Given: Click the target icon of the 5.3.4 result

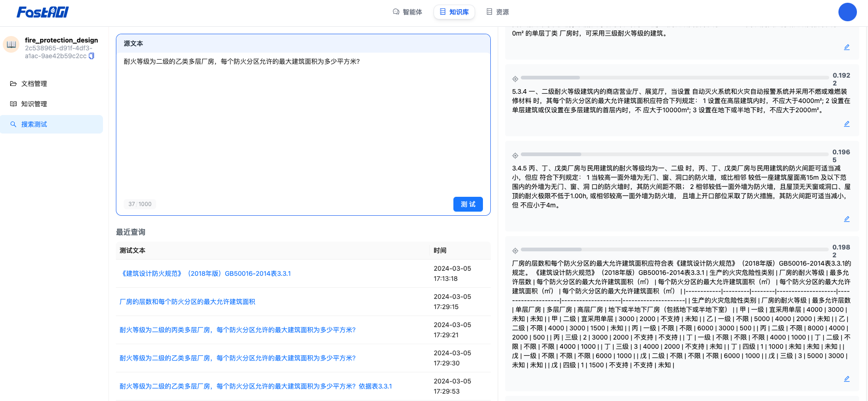Looking at the screenshot, I should coord(515,79).
